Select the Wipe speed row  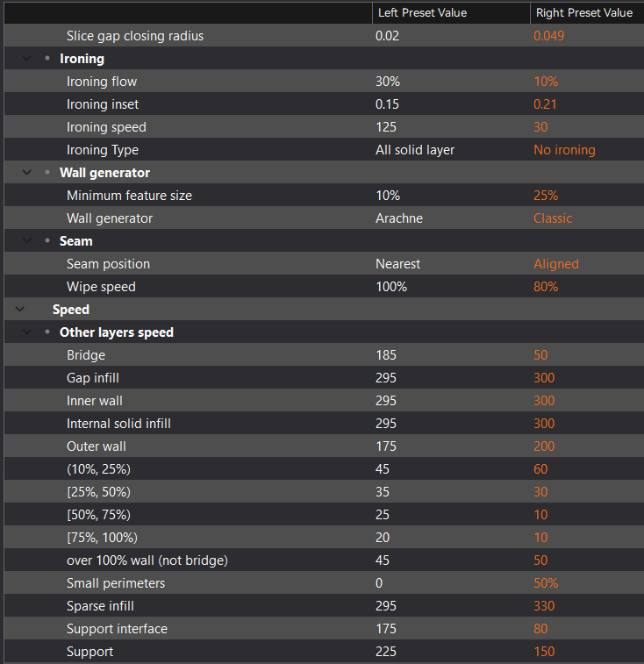[324, 286]
